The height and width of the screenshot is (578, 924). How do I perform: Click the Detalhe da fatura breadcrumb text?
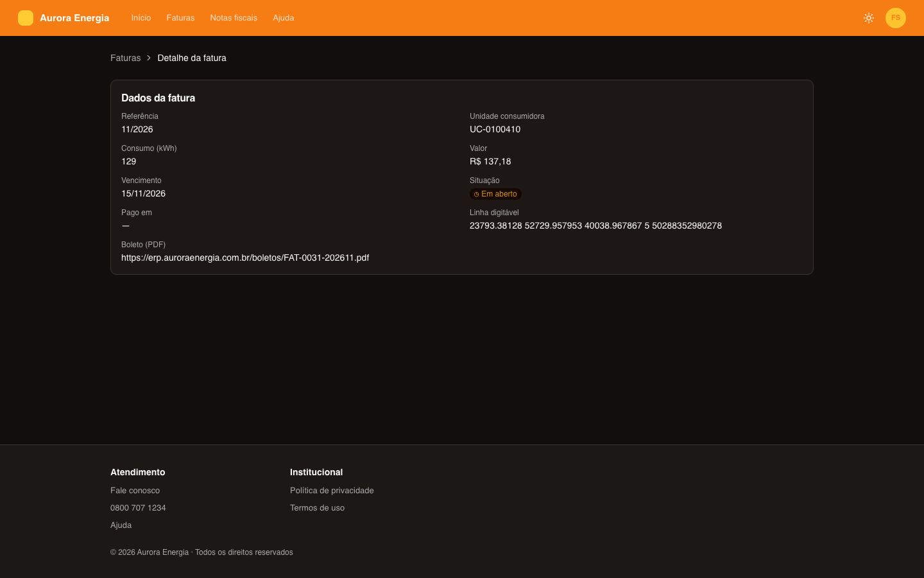[x=192, y=58]
